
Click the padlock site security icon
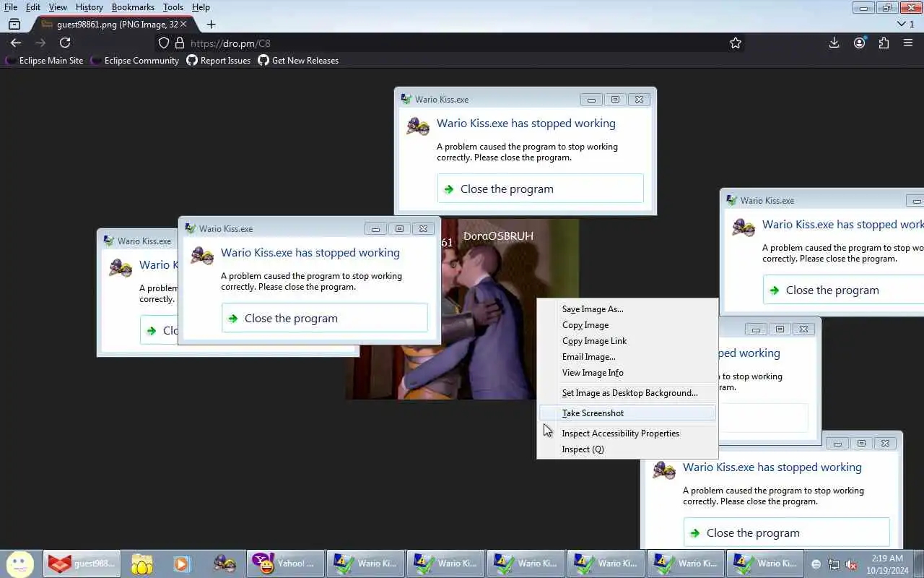tap(180, 43)
